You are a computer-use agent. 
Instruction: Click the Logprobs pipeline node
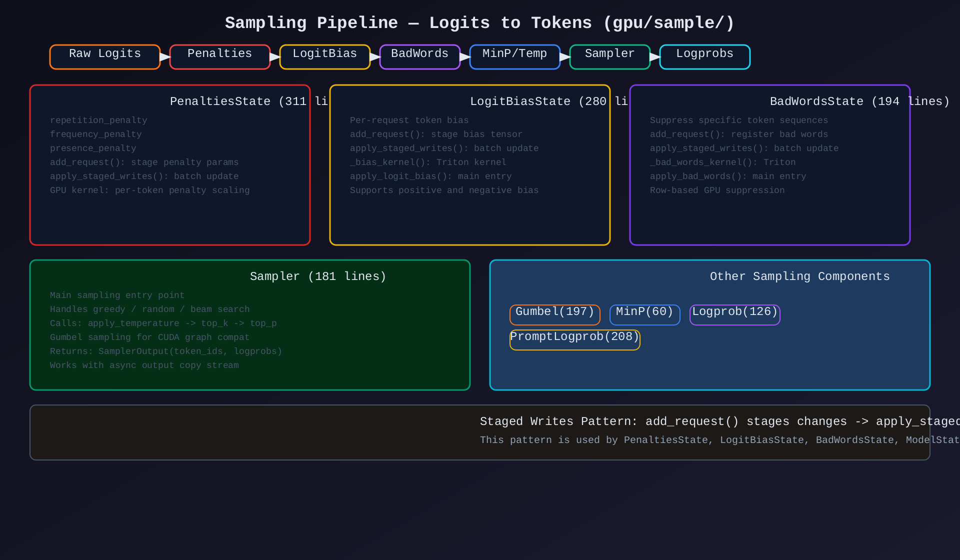pos(705,56)
